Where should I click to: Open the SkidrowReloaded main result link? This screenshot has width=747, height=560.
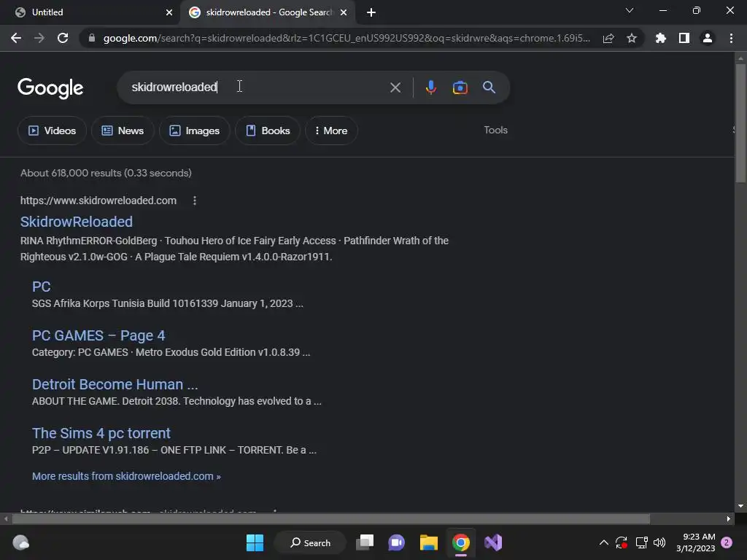click(x=76, y=222)
